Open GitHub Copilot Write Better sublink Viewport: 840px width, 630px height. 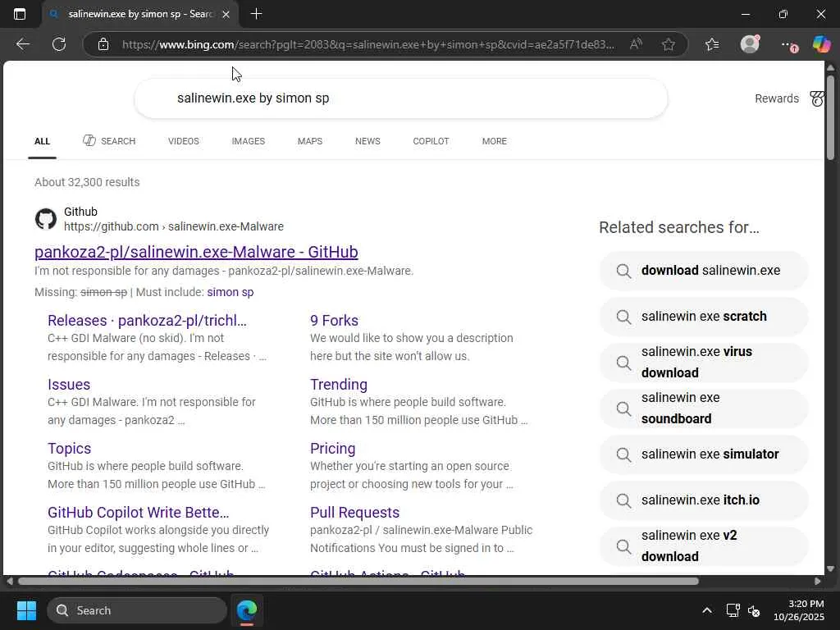(138, 513)
